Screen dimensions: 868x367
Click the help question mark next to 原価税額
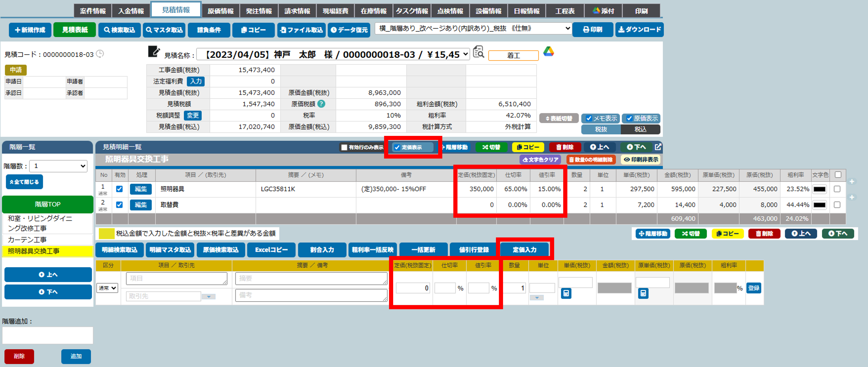[322, 104]
